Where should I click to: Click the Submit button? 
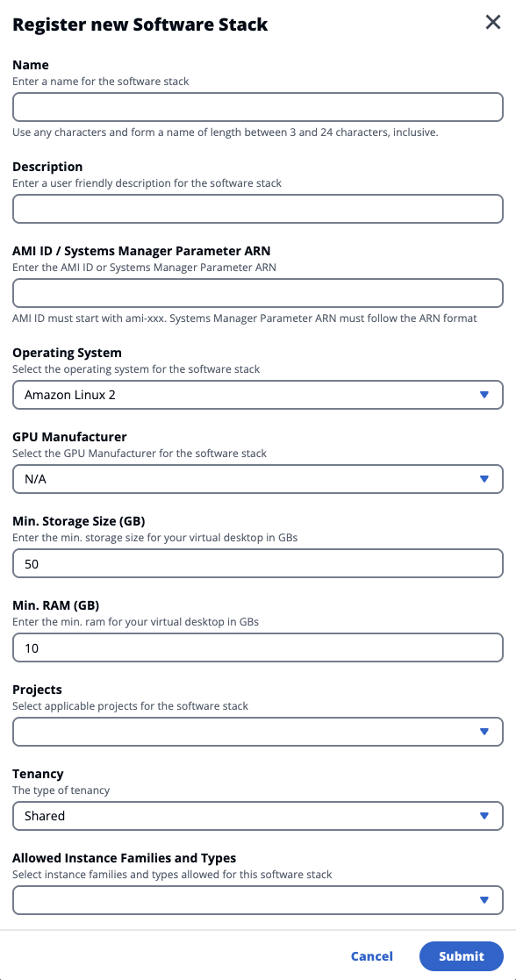(461, 956)
